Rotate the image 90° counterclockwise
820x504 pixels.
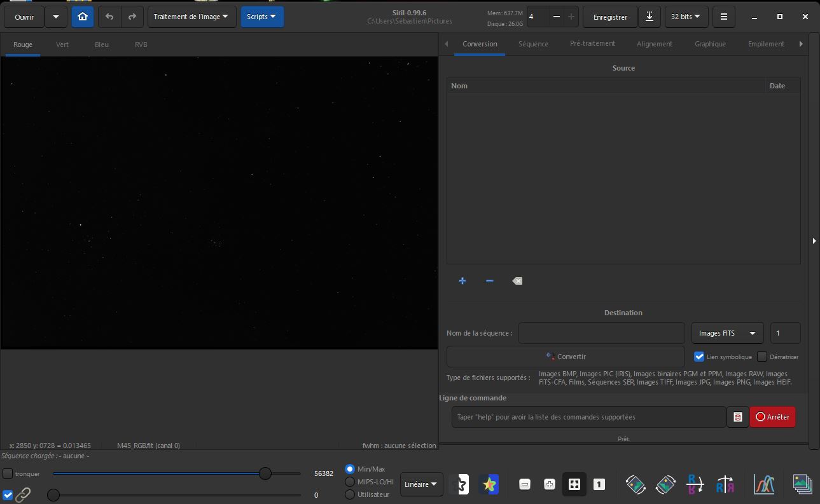pyautogui.click(x=636, y=484)
